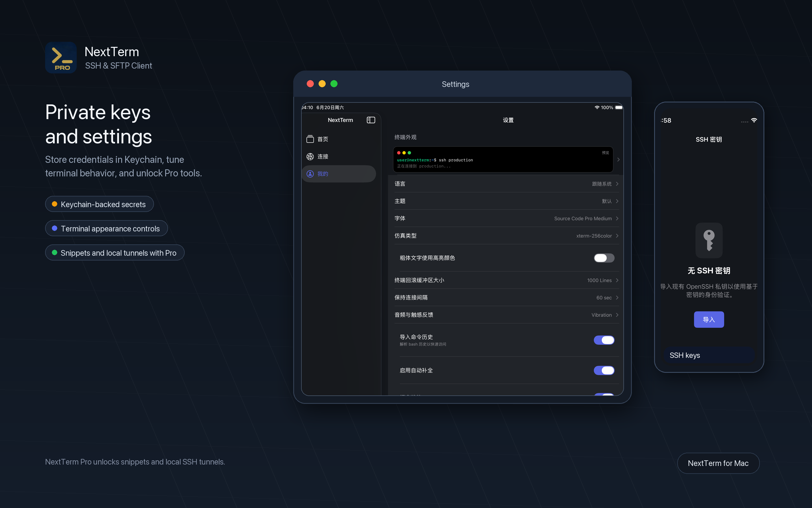Viewport: 812px width, 508px height.
Task: Click the Source Code Pro Medium font value
Action: click(x=583, y=218)
